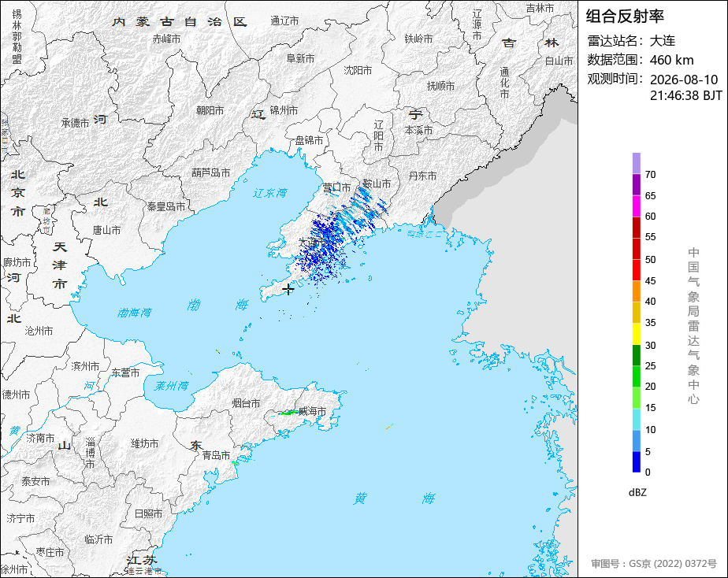
Task: Click the 秦皇岛市 city label
Action: pyautogui.click(x=165, y=206)
